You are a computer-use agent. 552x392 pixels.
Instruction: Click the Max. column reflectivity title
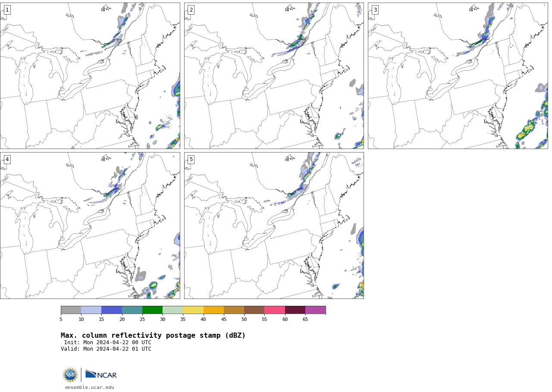point(153,336)
